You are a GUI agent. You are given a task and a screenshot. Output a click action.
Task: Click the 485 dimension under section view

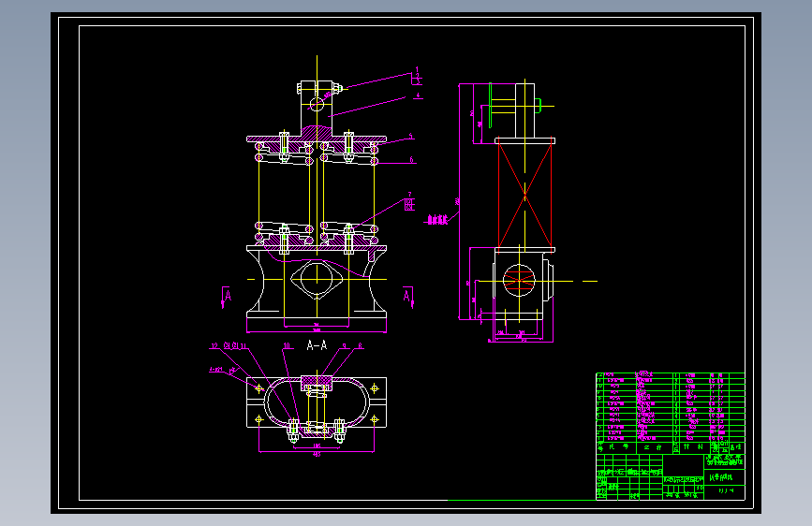click(x=317, y=455)
